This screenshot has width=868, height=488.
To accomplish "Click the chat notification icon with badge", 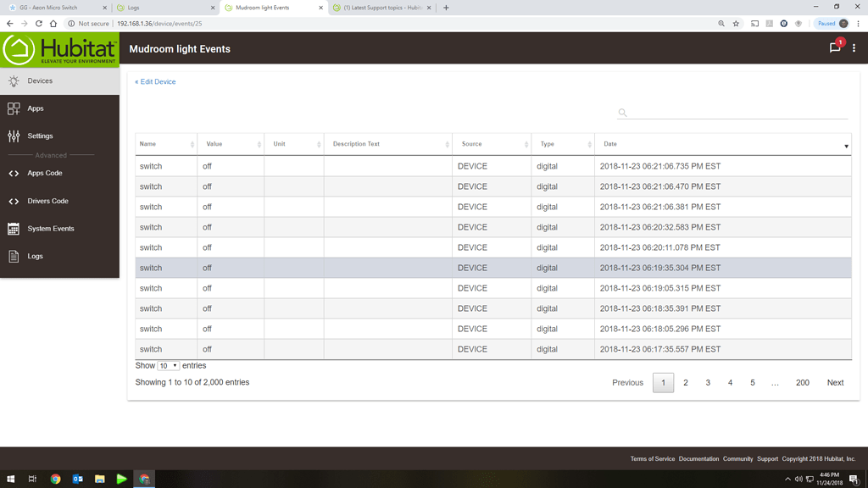I will [835, 48].
